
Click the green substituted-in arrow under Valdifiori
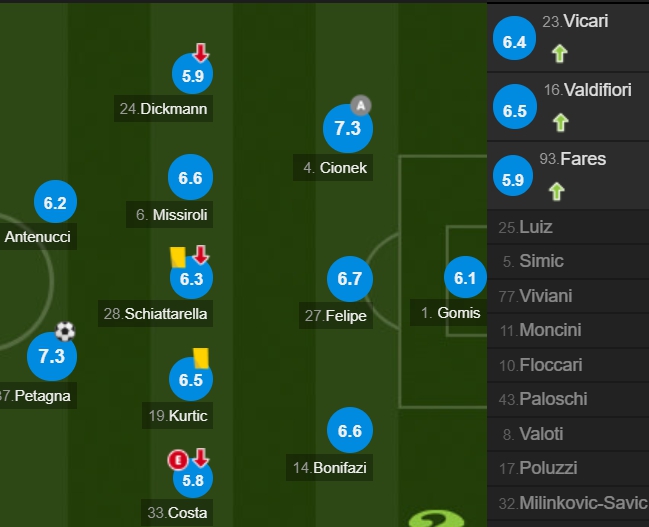(560, 123)
